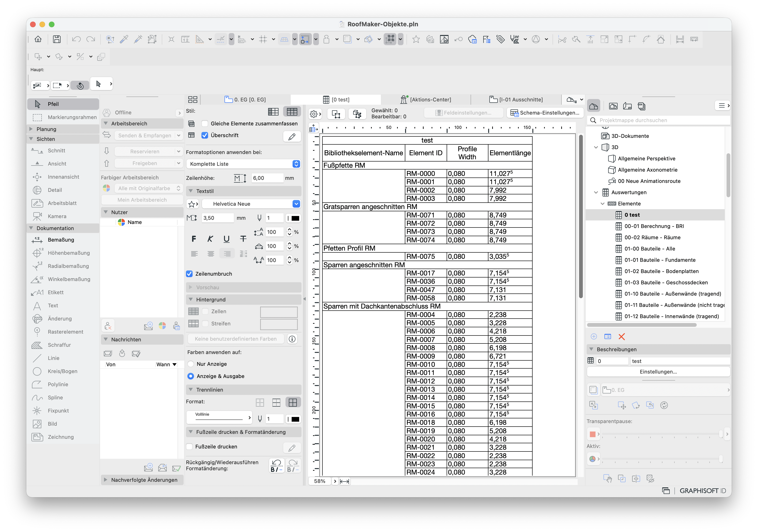The width and height of the screenshot is (758, 532).
Task: Open the Trennlinien pen color swatch
Action: (x=293, y=419)
